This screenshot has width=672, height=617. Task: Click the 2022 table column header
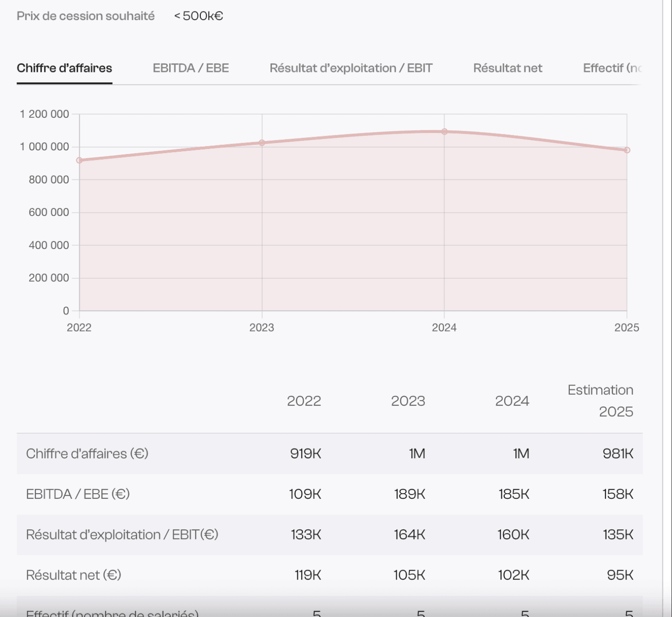tap(304, 401)
